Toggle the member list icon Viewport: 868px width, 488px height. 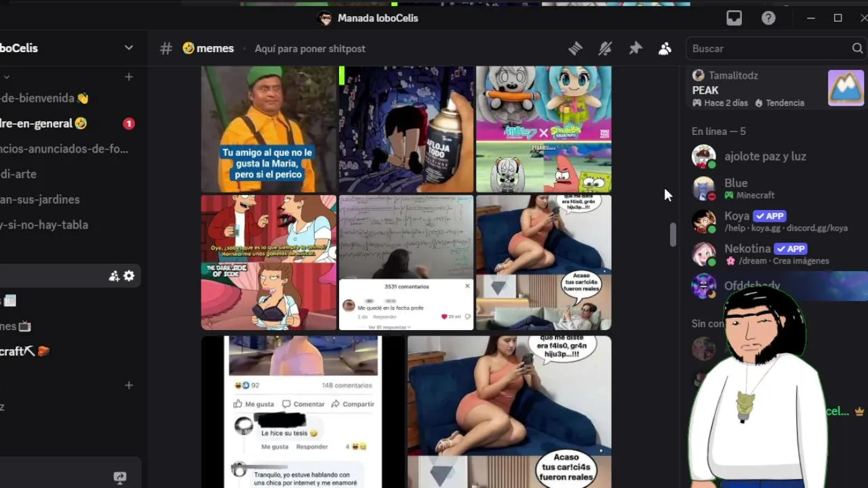665,48
